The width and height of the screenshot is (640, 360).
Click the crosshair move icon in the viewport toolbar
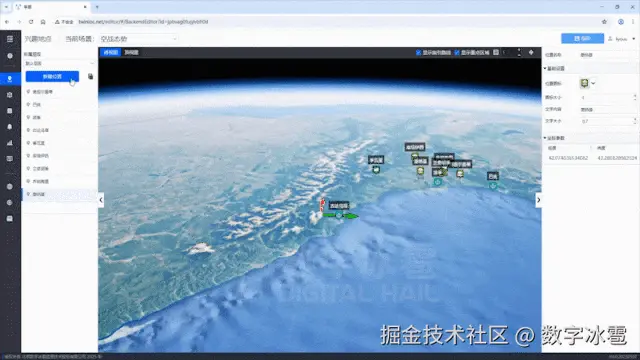[x=531, y=52]
